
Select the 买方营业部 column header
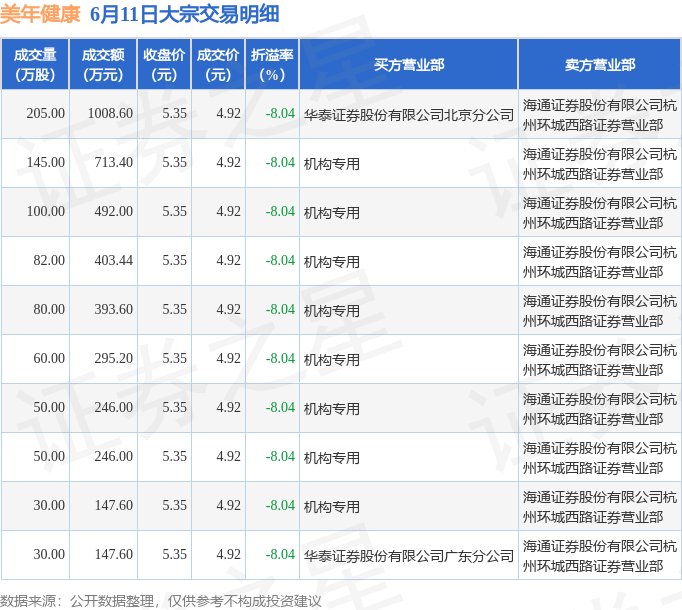pos(409,64)
